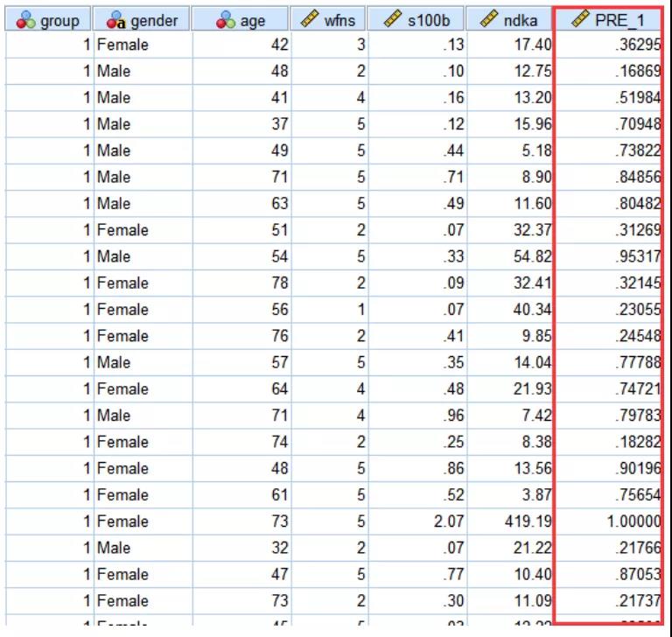Viewport: 672px width, 637px height.
Task: Select the PRE_1 column header label
Action: (619, 21)
